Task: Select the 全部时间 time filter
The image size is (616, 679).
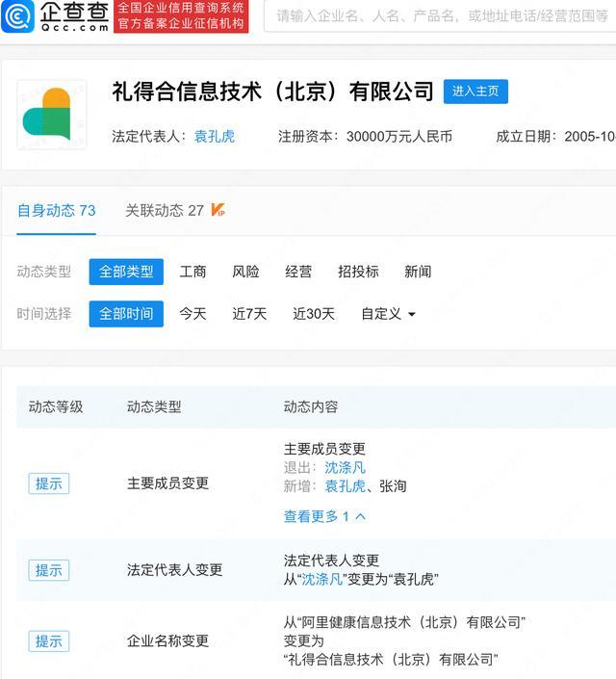Action: pyautogui.click(x=126, y=314)
